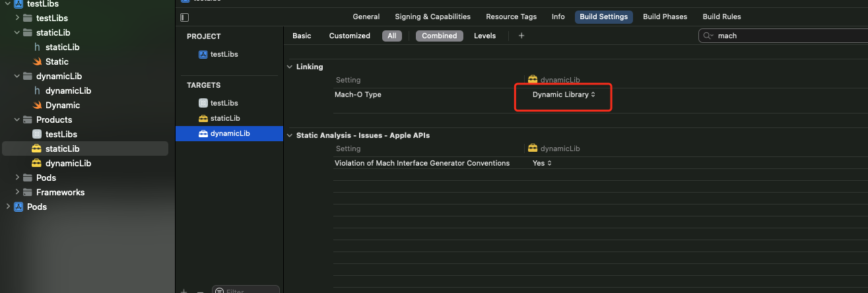Expand the testLibs folder in navigator

[17, 18]
